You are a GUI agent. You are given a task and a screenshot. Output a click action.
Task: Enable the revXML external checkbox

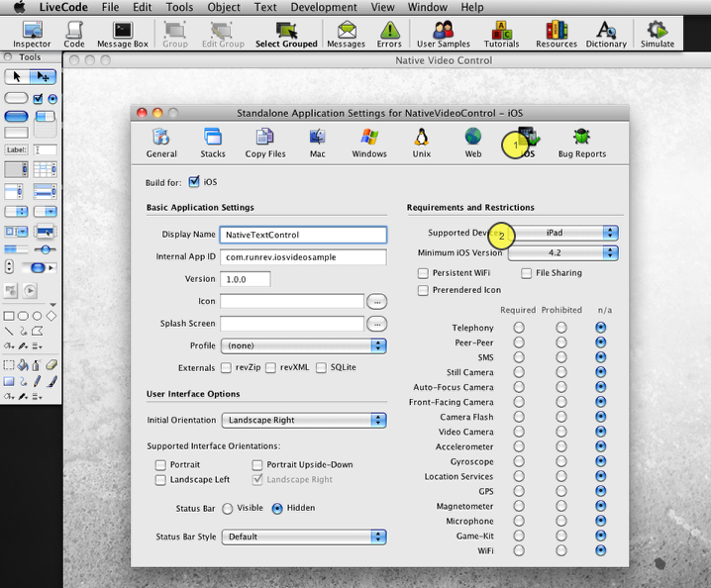[270, 367]
